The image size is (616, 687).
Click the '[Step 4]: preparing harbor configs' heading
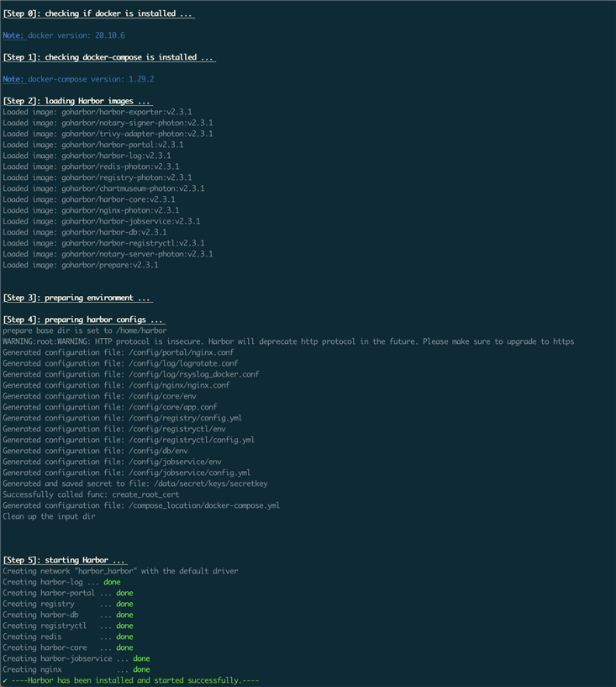[84, 320]
